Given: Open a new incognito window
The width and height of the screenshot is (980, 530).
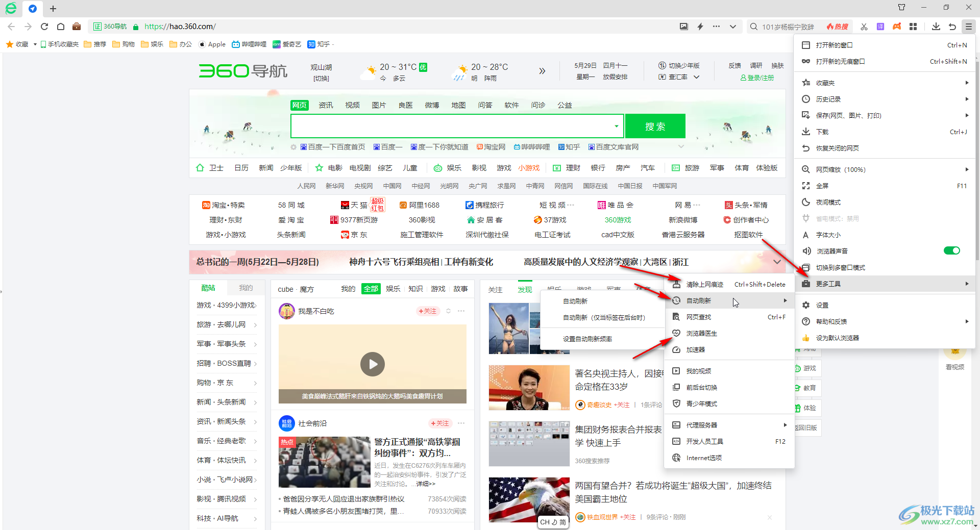Looking at the screenshot, I should tap(885, 61).
